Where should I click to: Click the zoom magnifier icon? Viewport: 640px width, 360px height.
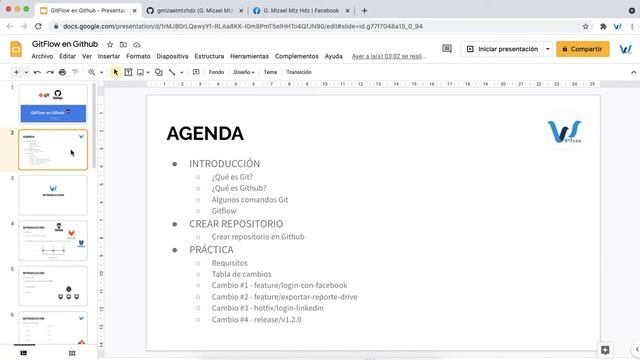point(92,72)
